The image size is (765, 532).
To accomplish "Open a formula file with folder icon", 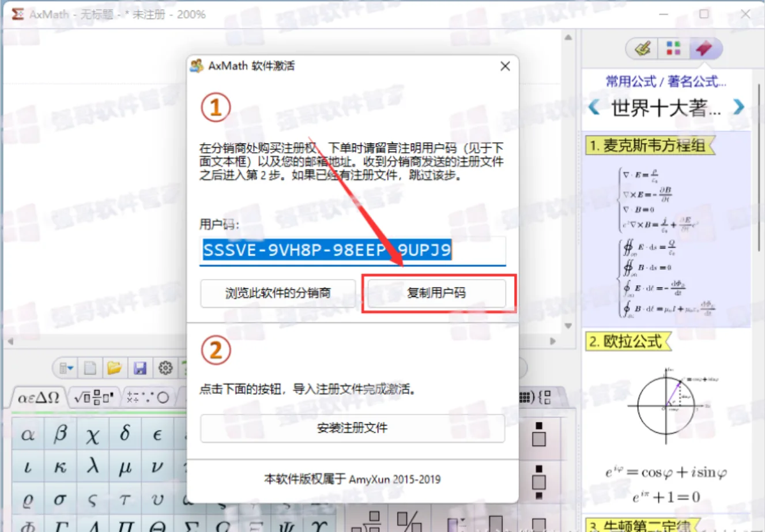I will (115, 368).
